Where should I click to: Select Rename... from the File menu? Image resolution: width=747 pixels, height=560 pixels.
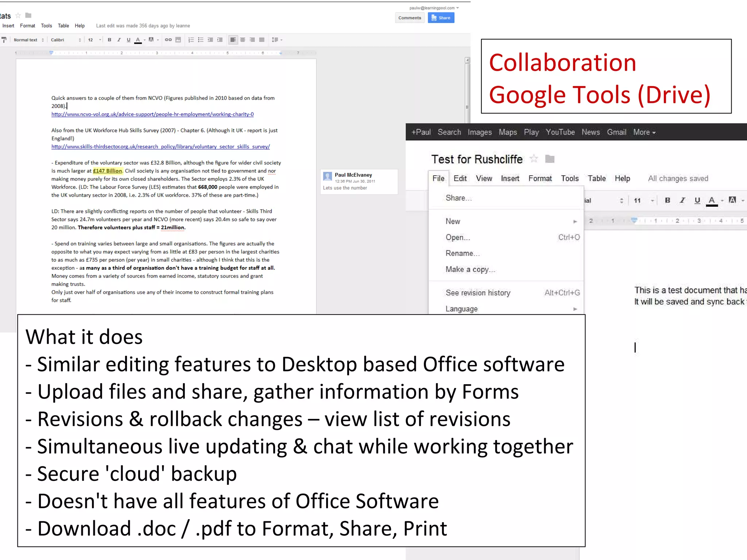507,253
